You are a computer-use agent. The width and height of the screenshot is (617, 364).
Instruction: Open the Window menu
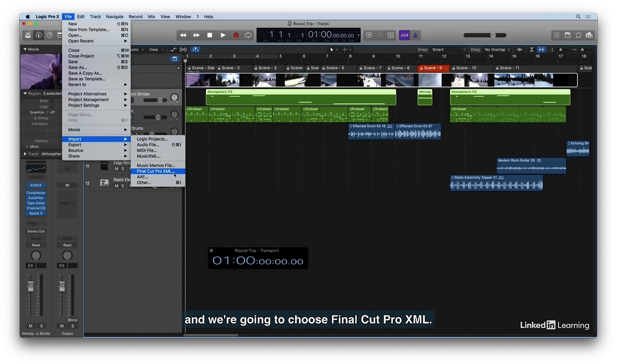click(183, 16)
